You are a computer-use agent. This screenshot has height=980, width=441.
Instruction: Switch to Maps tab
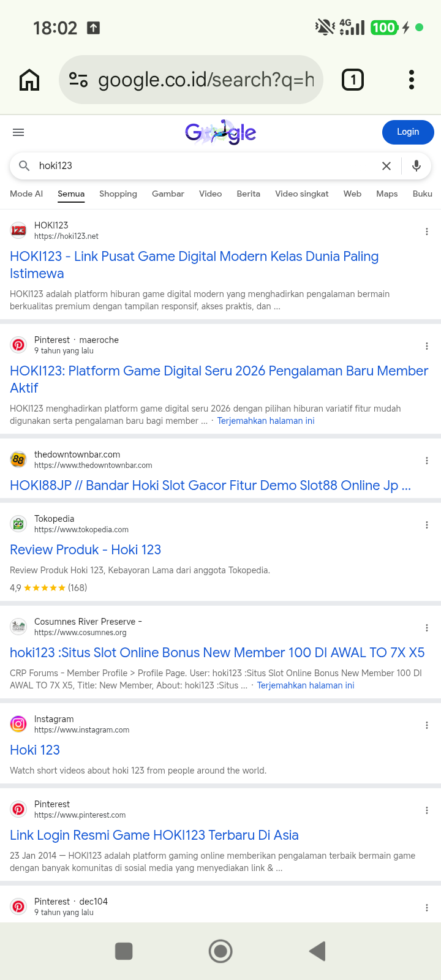click(387, 194)
